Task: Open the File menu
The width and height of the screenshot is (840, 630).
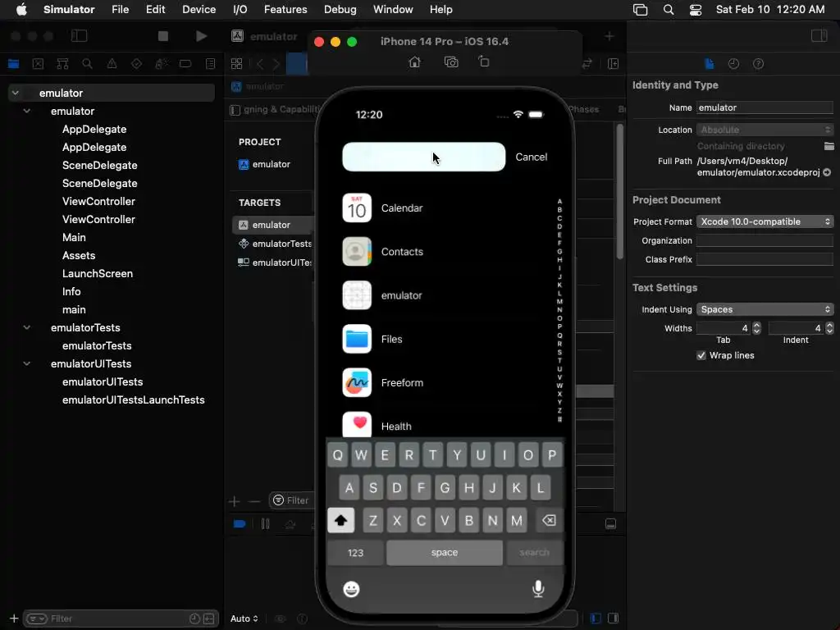Action: pos(120,9)
